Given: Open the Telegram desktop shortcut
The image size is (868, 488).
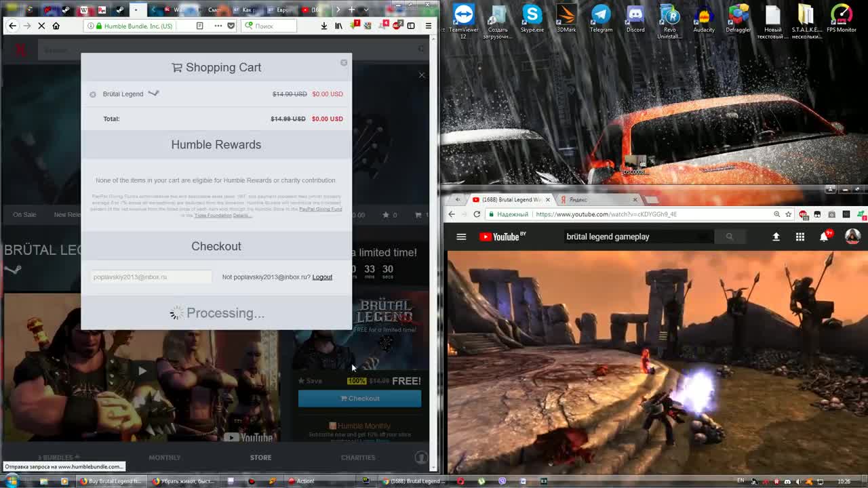Looking at the screenshot, I should point(601,19).
